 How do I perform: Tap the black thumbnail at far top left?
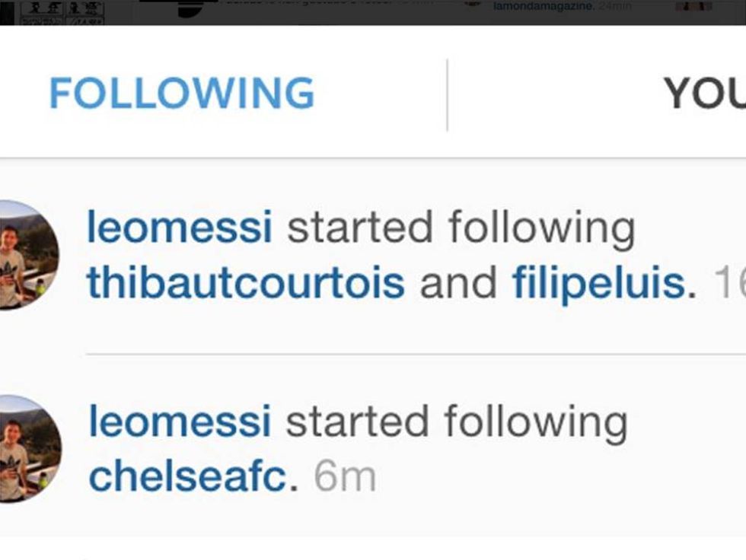point(7,12)
